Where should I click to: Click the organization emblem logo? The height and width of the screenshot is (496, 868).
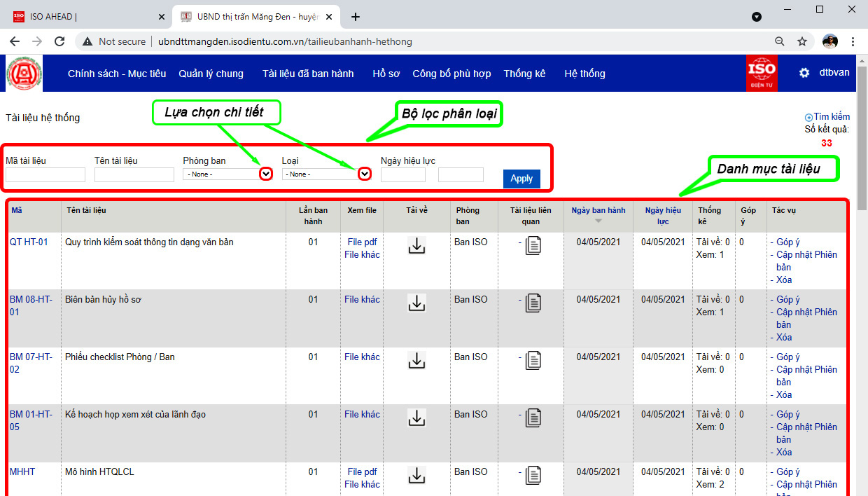coord(24,74)
